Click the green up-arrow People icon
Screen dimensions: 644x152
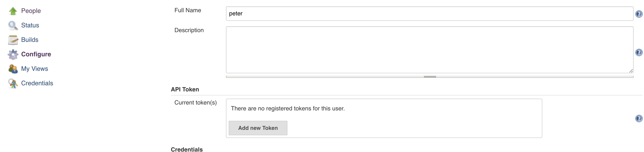click(x=13, y=11)
